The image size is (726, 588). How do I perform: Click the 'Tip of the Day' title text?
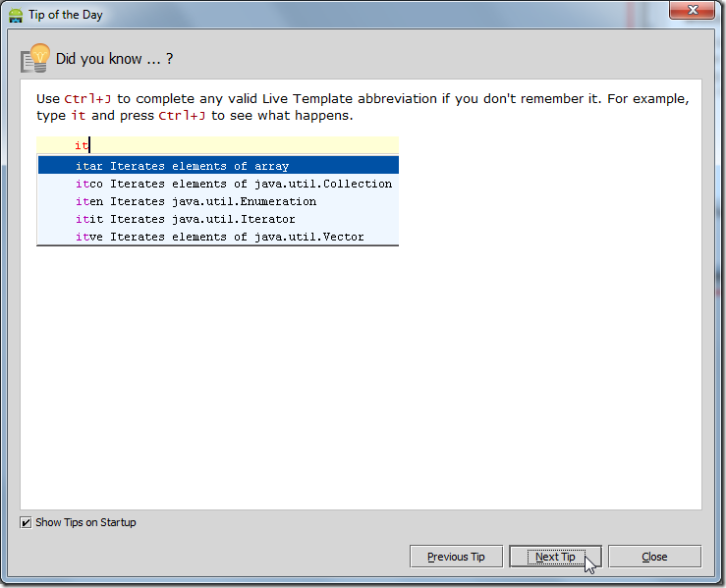[65, 15]
